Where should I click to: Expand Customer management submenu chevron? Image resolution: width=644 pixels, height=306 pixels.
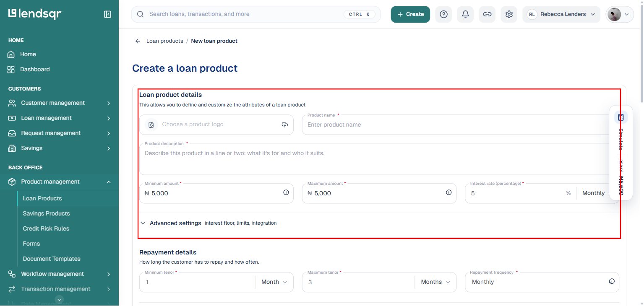pos(109,103)
